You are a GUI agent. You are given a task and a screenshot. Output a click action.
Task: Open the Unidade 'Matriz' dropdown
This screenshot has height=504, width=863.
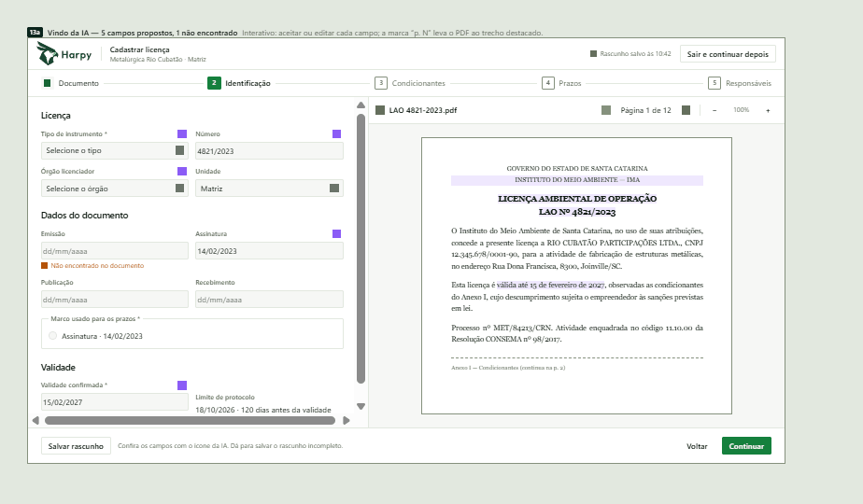(x=269, y=189)
